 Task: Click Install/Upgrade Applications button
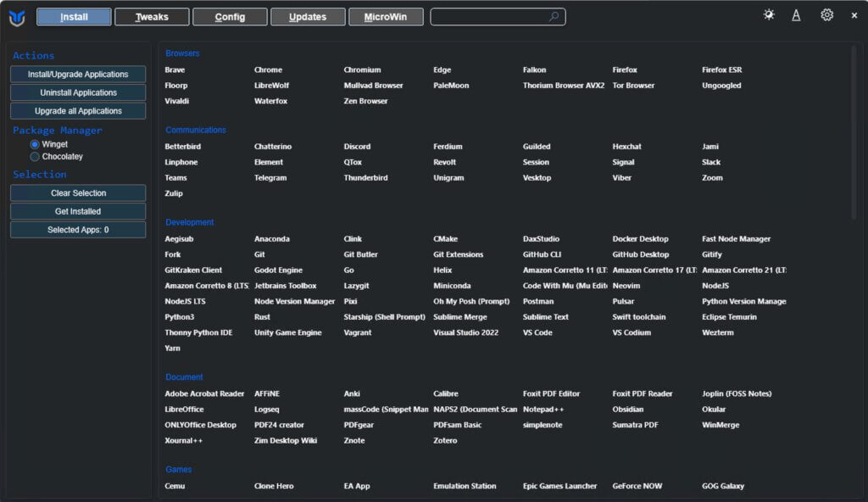coord(78,75)
